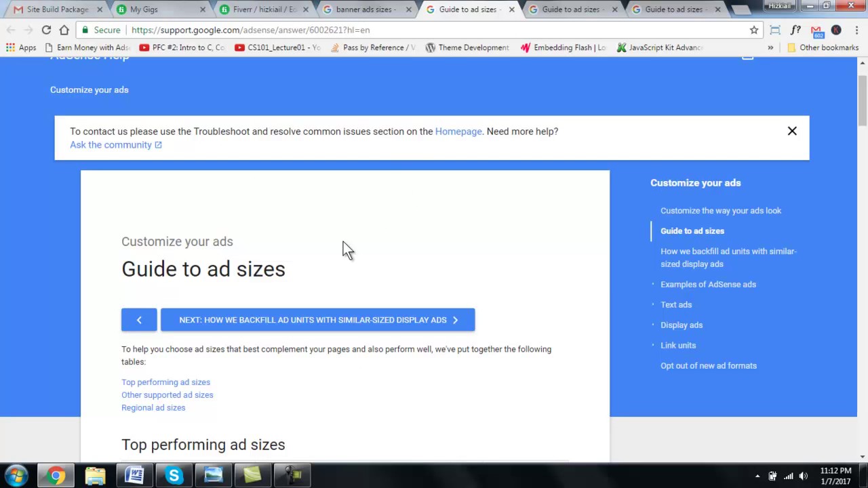Open the power status tray icon
The height and width of the screenshot is (488, 868).
click(x=772, y=476)
